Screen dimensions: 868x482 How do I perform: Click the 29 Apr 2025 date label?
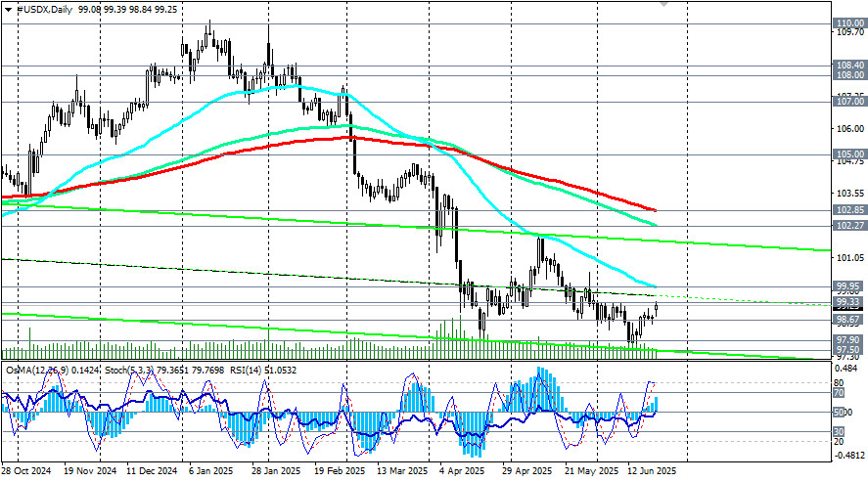(527, 471)
